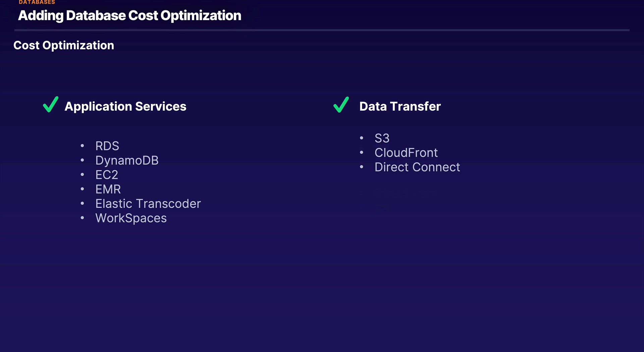The height and width of the screenshot is (352, 644).
Task: Select the DynamoDB list entry
Action: point(127,161)
